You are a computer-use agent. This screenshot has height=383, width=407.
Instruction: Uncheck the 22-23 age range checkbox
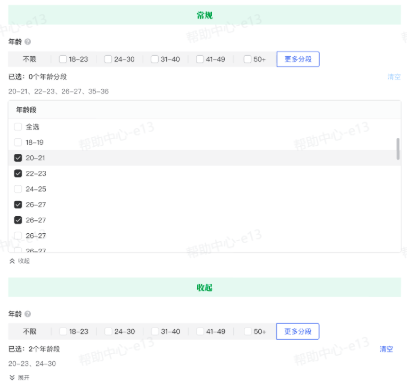(18, 173)
